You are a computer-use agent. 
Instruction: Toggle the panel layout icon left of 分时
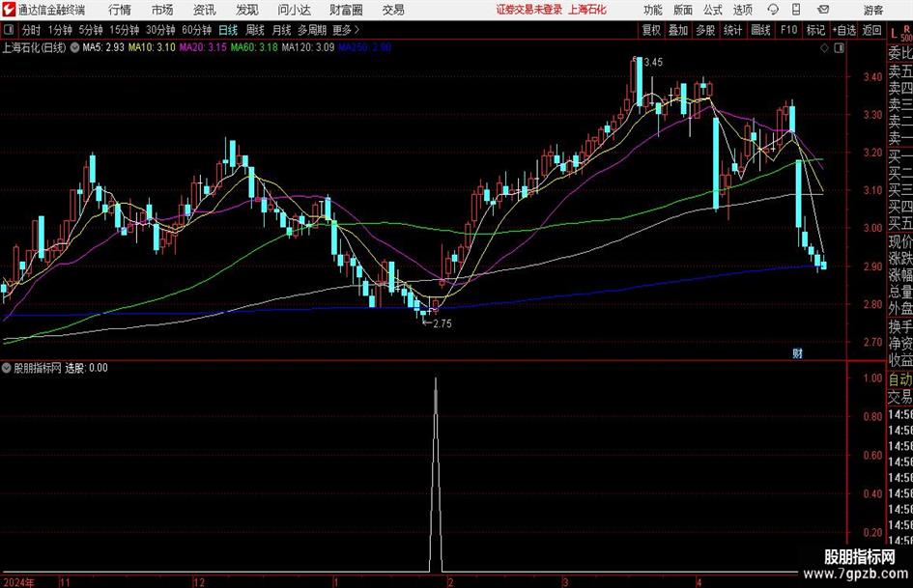pos(8,30)
